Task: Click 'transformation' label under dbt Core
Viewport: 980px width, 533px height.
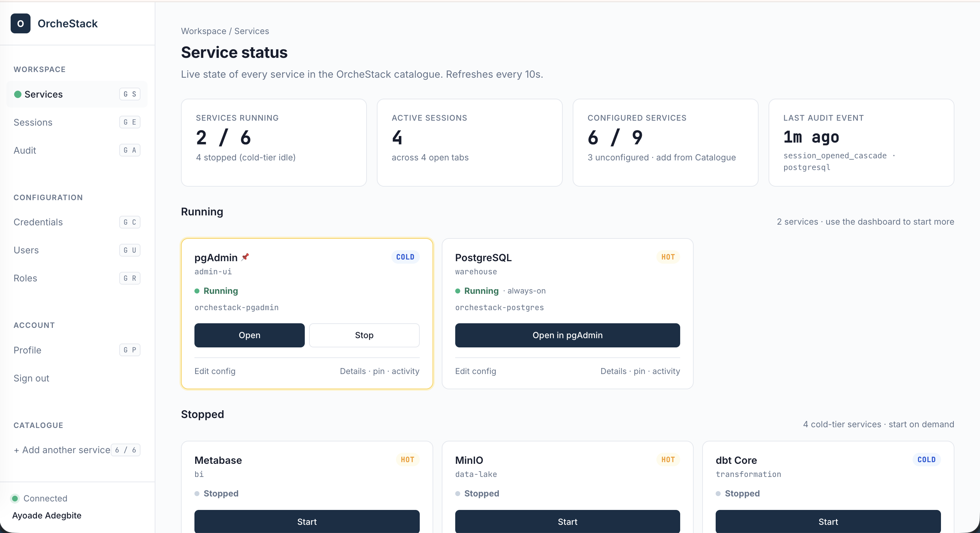Action: [x=748, y=474]
